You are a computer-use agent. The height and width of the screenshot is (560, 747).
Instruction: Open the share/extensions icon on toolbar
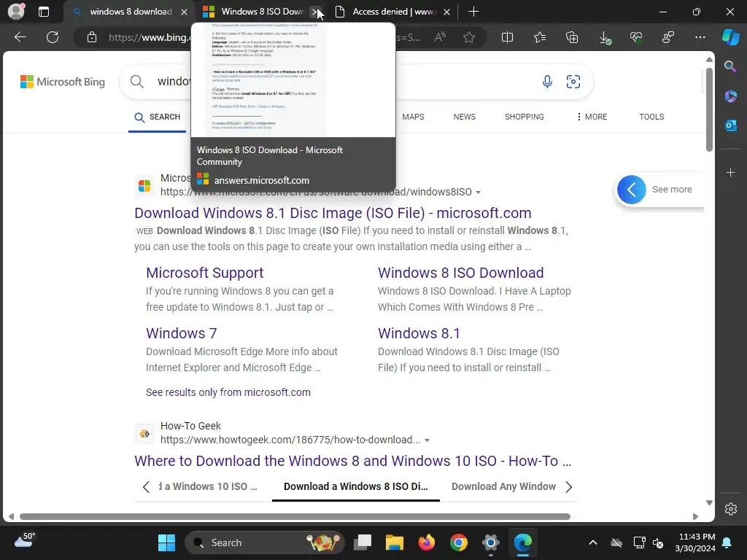pos(668,37)
